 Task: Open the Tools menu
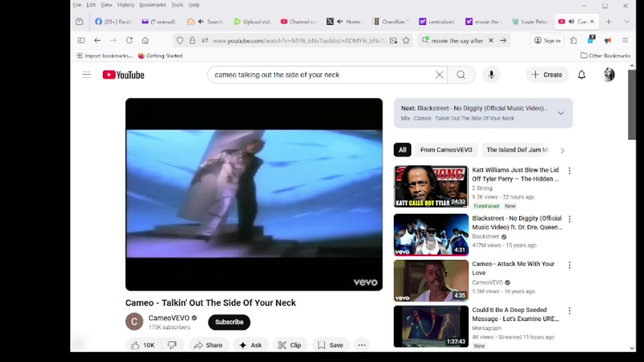click(x=177, y=5)
